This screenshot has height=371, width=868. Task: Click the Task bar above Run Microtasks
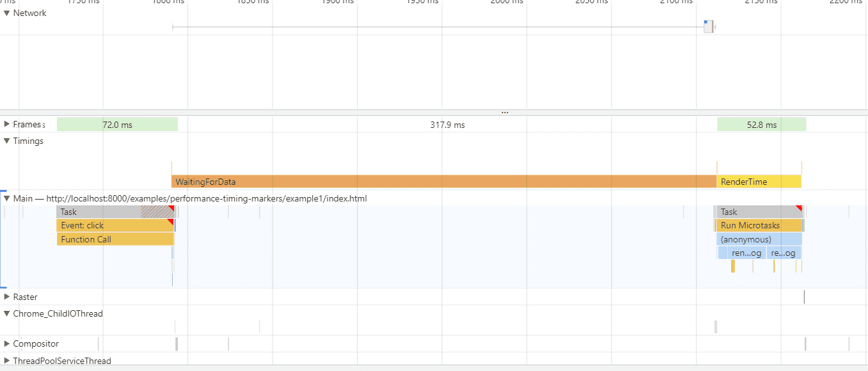[x=755, y=212]
